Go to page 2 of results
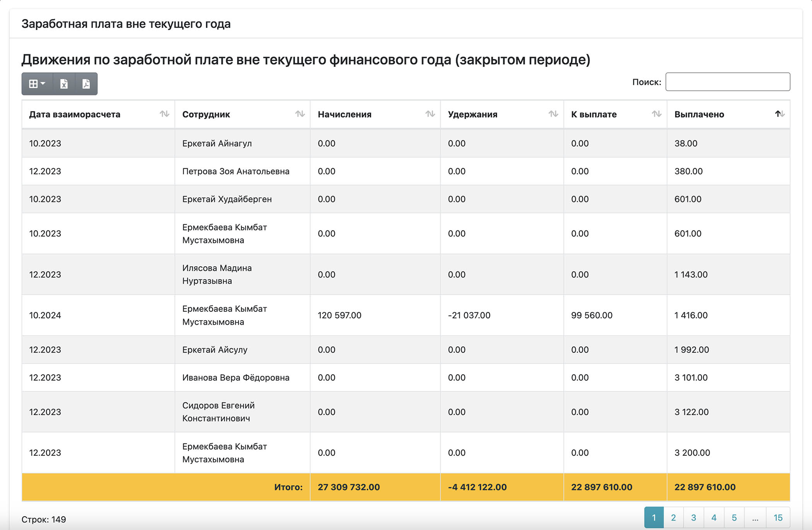The width and height of the screenshot is (812, 530). [x=674, y=518]
